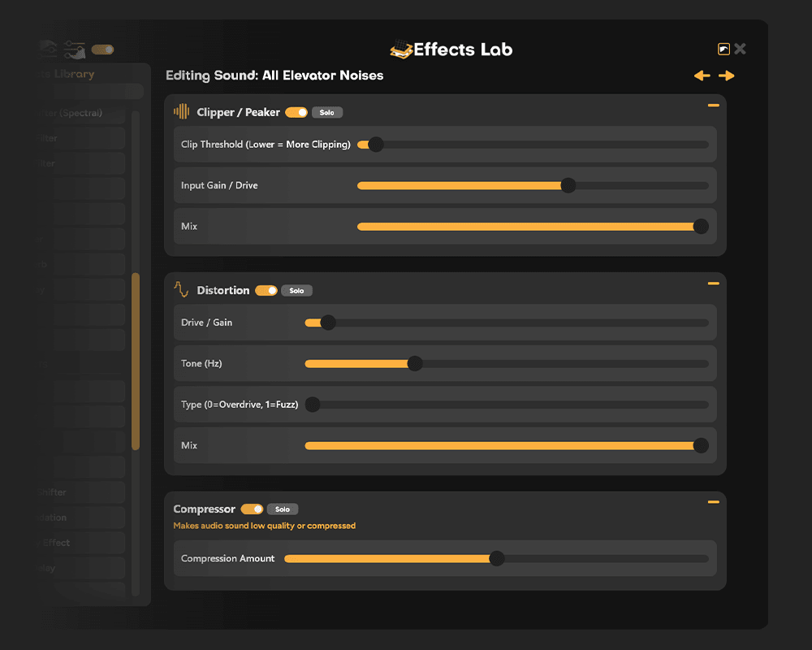Image resolution: width=812 pixels, height=650 pixels.
Task: Switch off the Compressor effect toggle
Action: point(252,509)
